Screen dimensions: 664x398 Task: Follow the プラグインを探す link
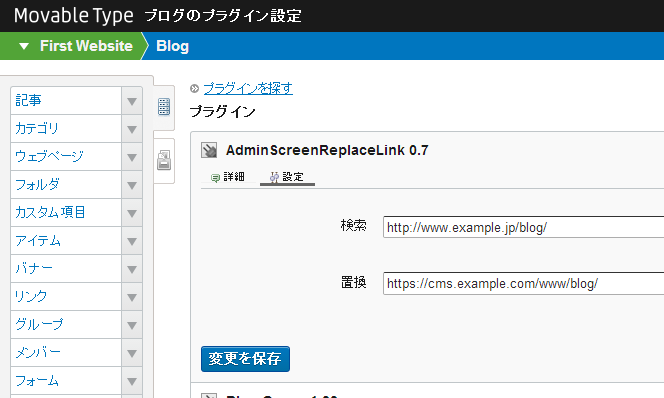coord(248,88)
